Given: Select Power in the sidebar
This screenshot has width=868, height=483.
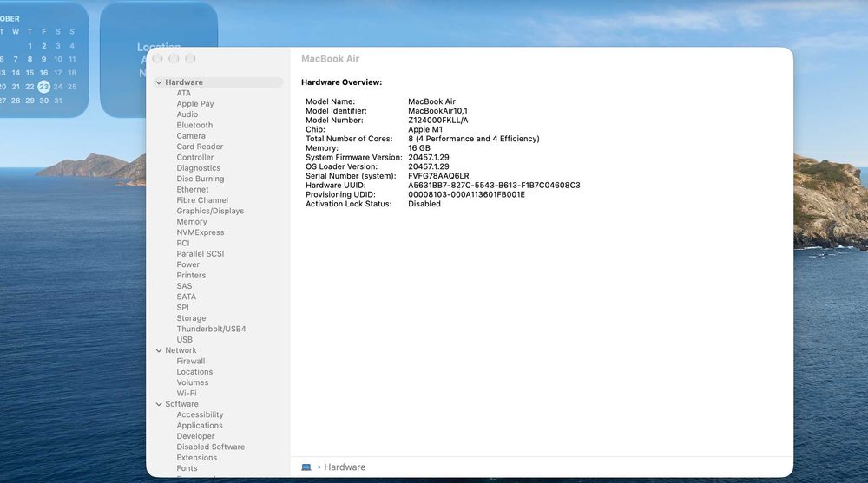Looking at the screenshot, I should [188, 265].
